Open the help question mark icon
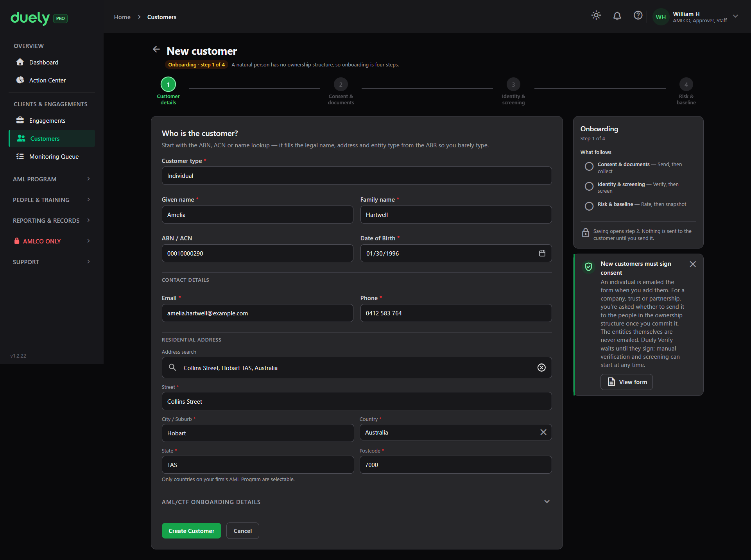 (638, 15)
